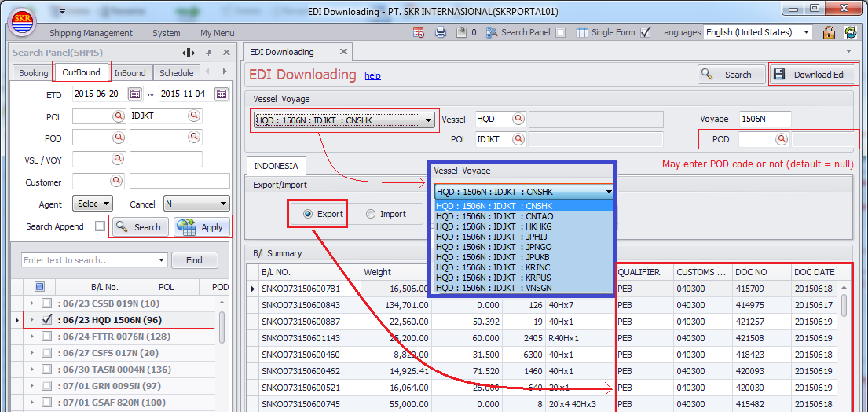Click the printer icon in top toolbar

(x=441, y=33)
